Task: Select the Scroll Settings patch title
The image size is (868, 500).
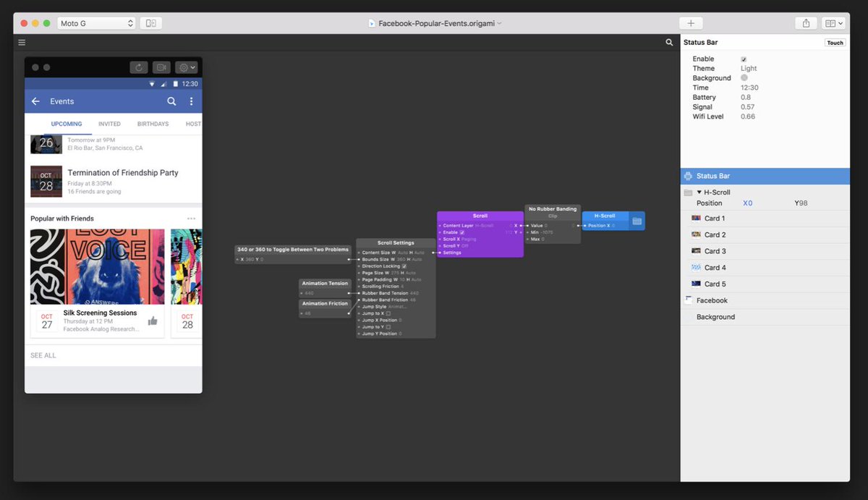Action: point(396,243)
